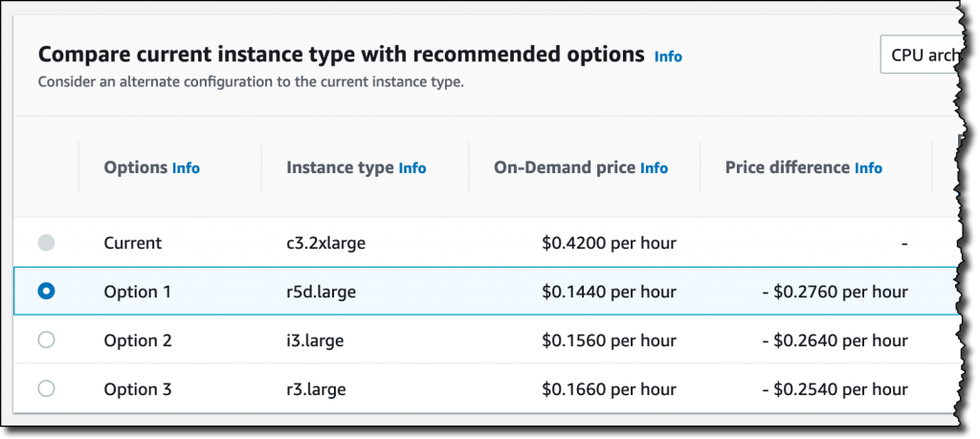Click the On-Demand price column header

point(565,167)
